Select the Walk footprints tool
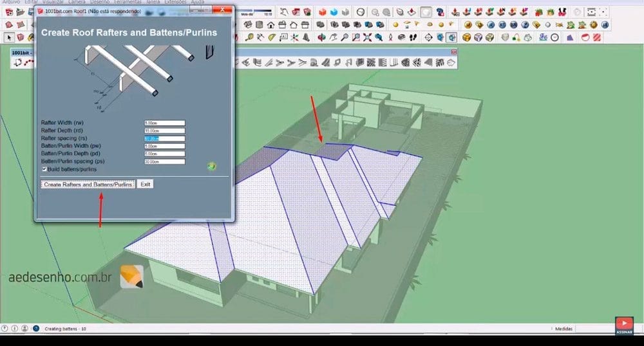 point(413,37)
